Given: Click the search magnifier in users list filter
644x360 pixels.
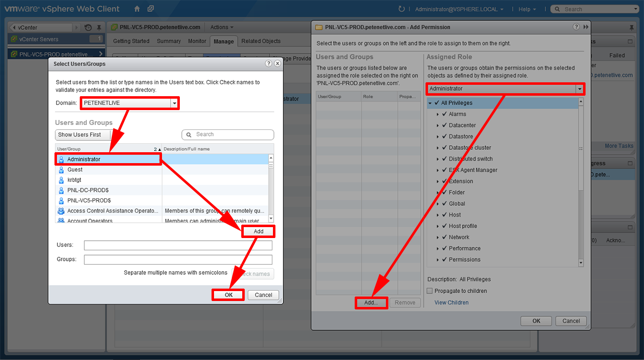Looking at the screenshot, I should [x=189, y=134].
